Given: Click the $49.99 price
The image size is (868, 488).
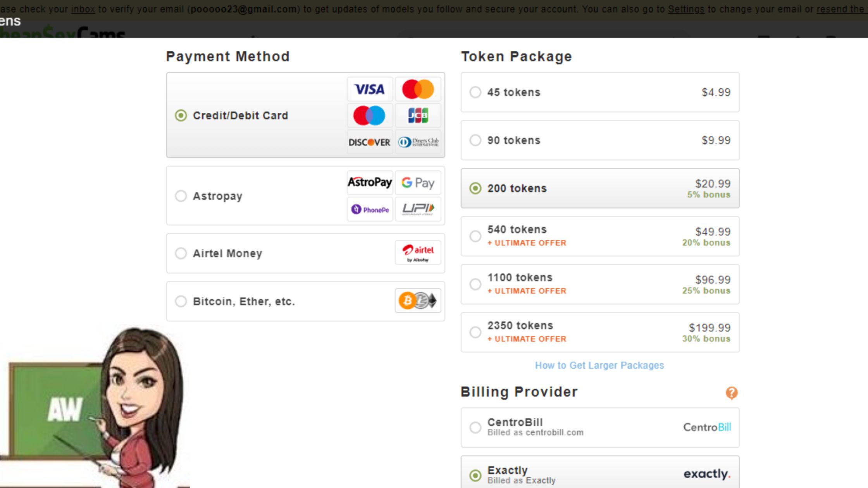Looking at the screenshot, I should pos(713,231).
